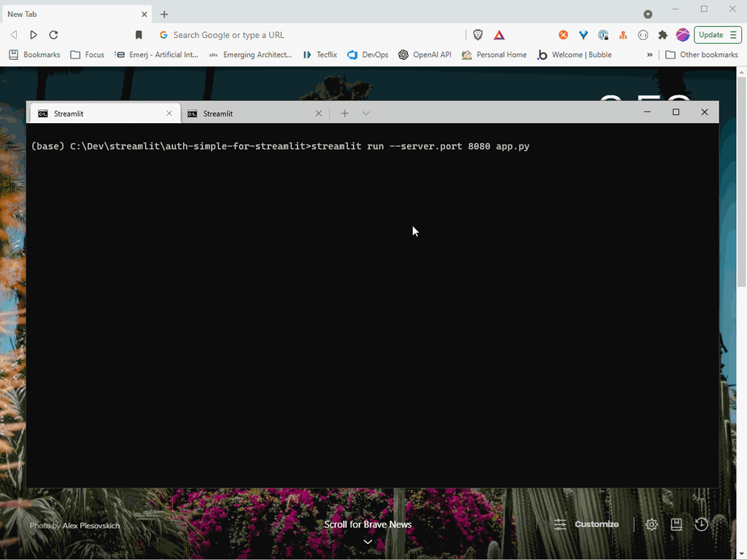Open the Extensions puzzle piece menu
747x560 pixels.
click(x=662, y=34)
